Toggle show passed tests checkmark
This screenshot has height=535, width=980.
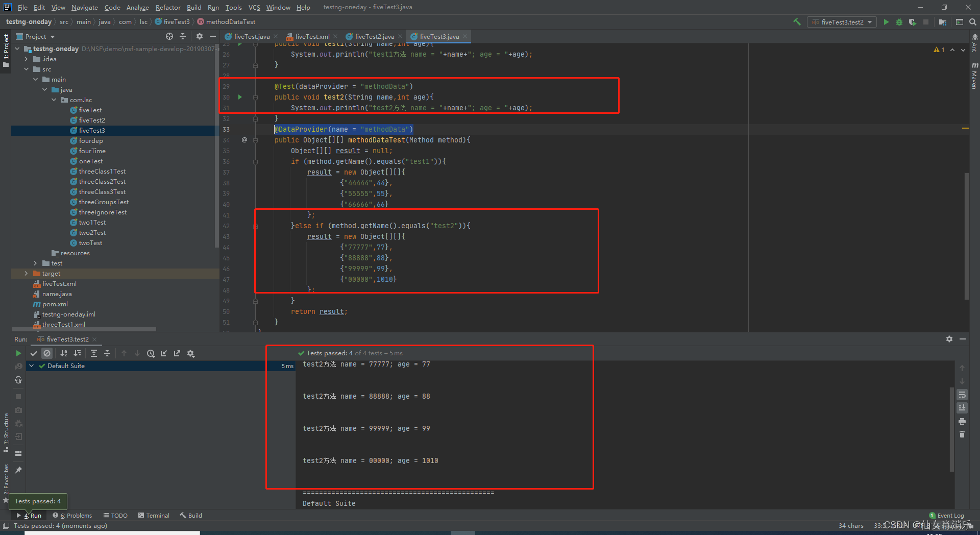tap(34, 353)
